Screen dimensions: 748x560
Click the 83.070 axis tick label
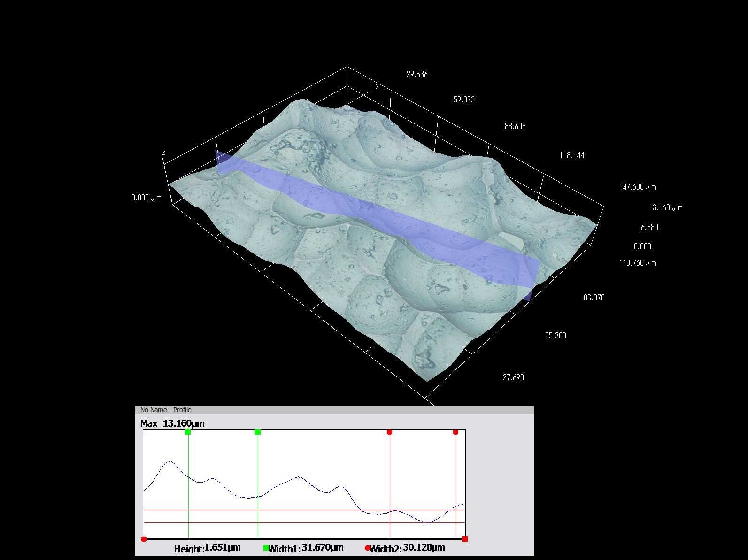tap(594, 298)
